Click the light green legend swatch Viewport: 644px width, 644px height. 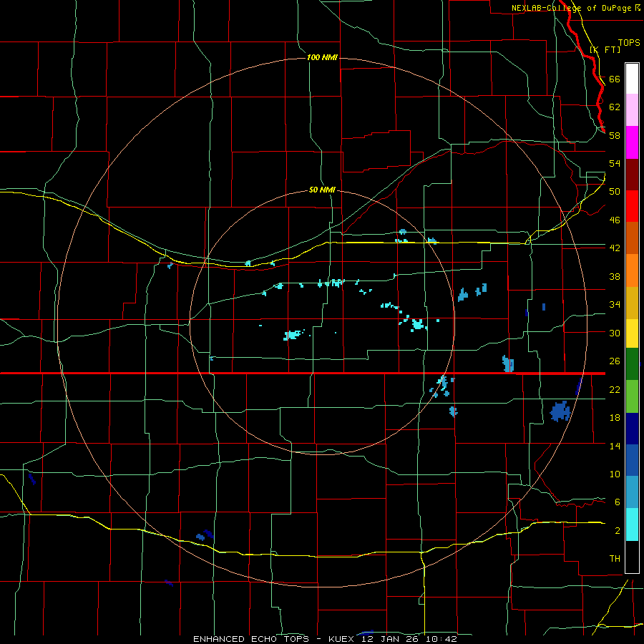[632, 396]
